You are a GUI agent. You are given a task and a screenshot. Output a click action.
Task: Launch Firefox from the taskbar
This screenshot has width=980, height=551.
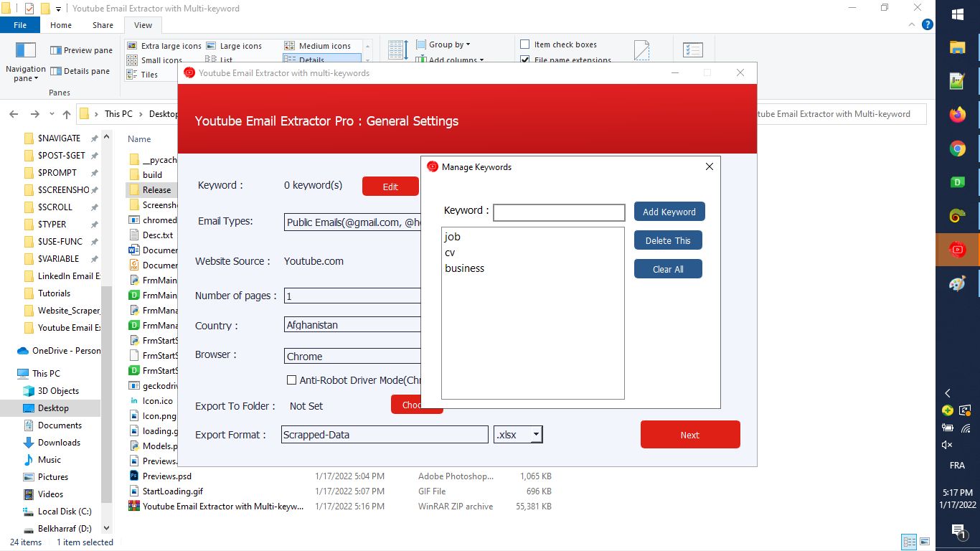click(x=957, y=115)
